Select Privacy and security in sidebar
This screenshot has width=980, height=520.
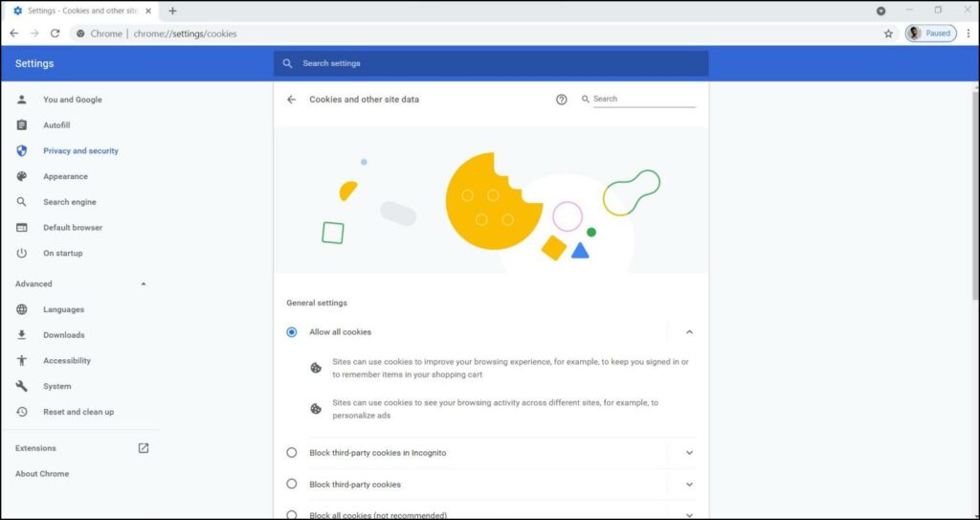point(80,150)
